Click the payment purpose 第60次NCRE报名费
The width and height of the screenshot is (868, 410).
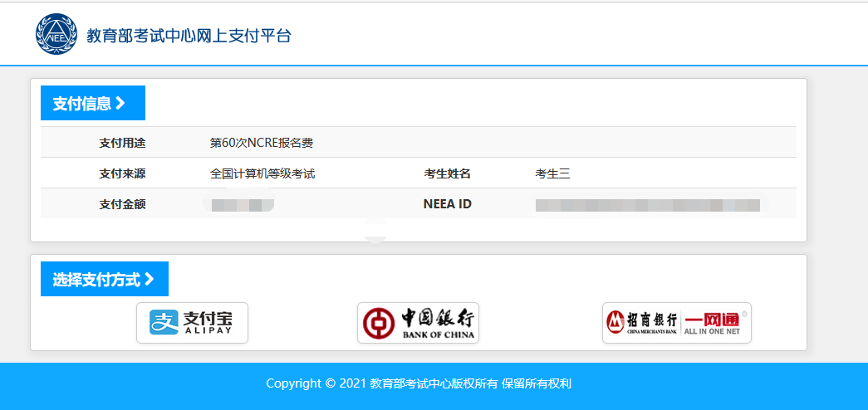click(x=262, y=143)
